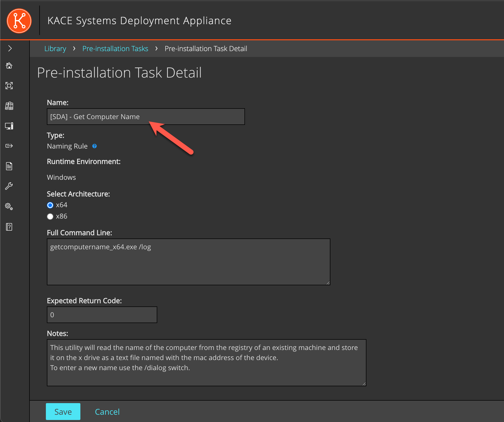The height and width of the screenshot is (422, 504).
Task: Select the x86 architecture radio button
Action: tap(50, 217)
